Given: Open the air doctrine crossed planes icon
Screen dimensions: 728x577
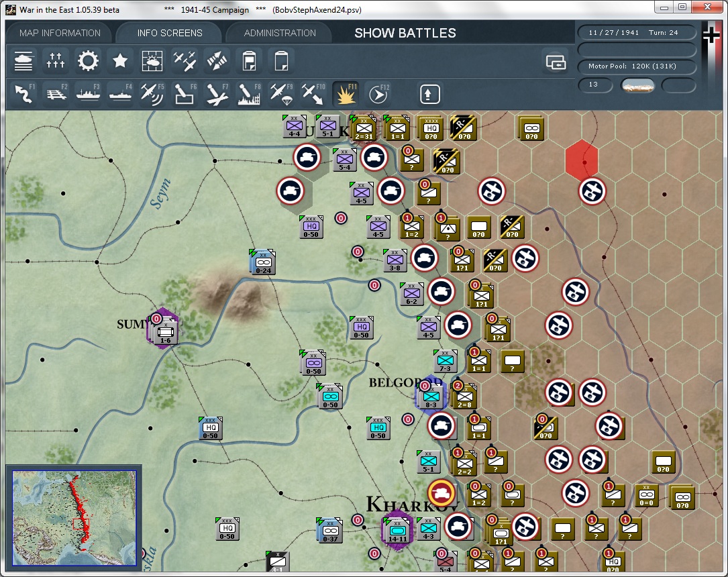Looking at the screenshot, I should [x=185, y=61].
